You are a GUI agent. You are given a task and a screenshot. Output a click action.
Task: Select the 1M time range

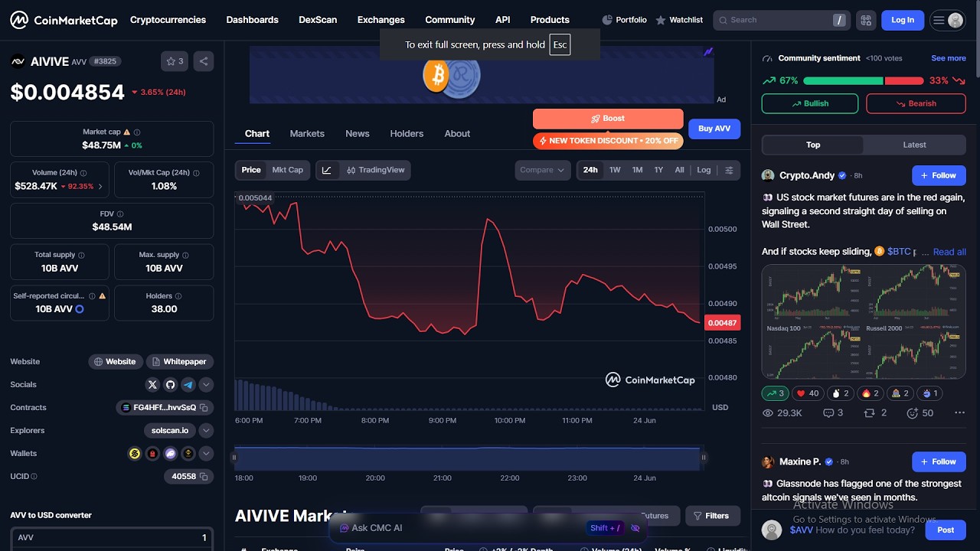[x=637, y=170]
